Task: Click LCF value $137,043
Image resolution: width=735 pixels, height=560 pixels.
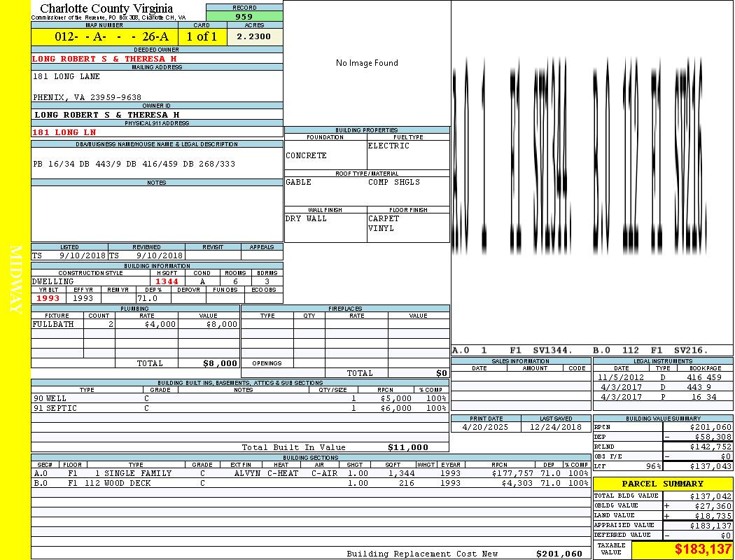Action: tap(710, 466)
